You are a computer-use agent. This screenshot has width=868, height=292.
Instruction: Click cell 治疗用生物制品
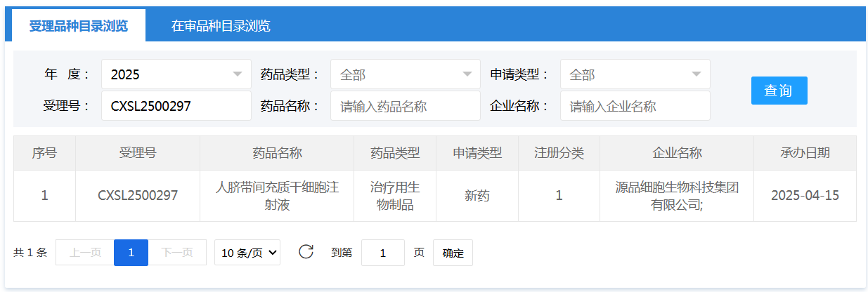395,196
